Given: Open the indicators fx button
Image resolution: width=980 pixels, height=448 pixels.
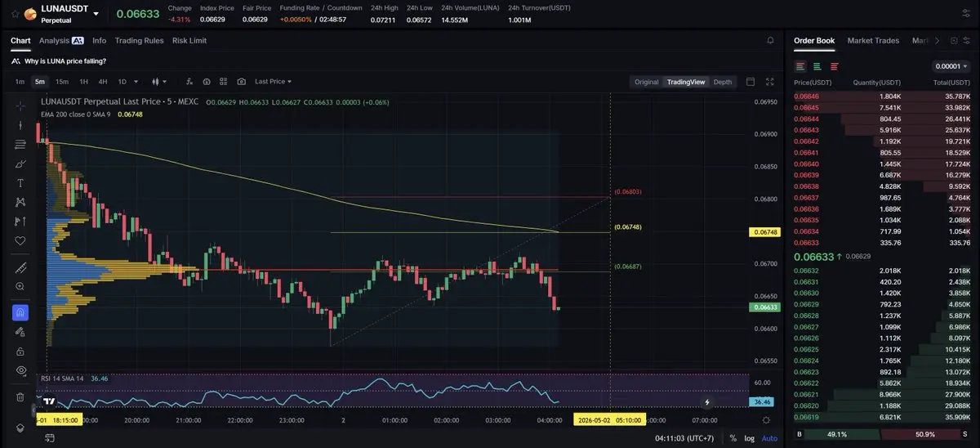Looking at the screenshot, I should 189,82.
